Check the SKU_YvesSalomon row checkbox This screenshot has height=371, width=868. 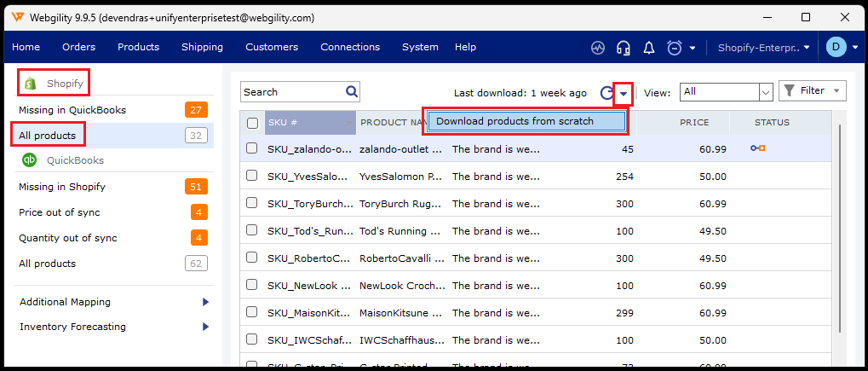pos(252,176)
